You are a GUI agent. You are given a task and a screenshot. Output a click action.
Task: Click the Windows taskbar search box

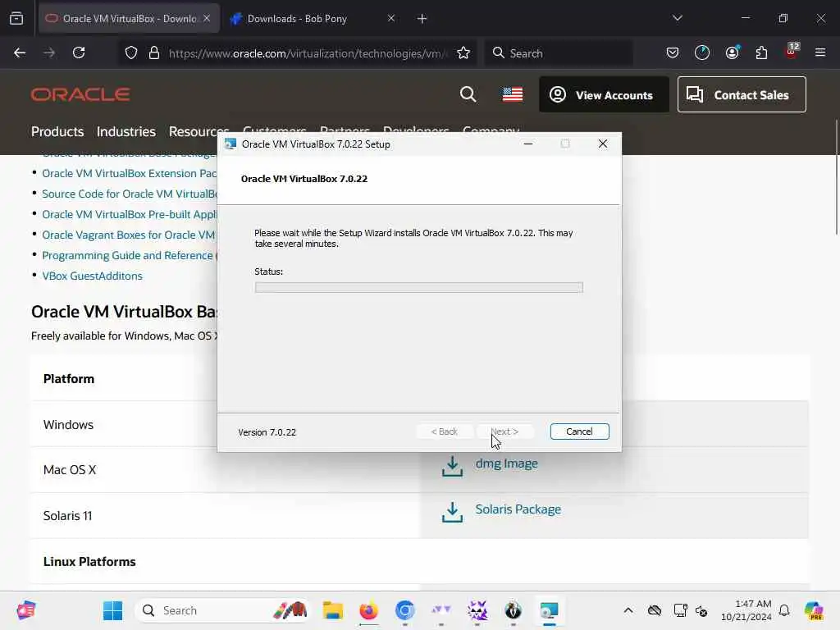click(222, 610)
